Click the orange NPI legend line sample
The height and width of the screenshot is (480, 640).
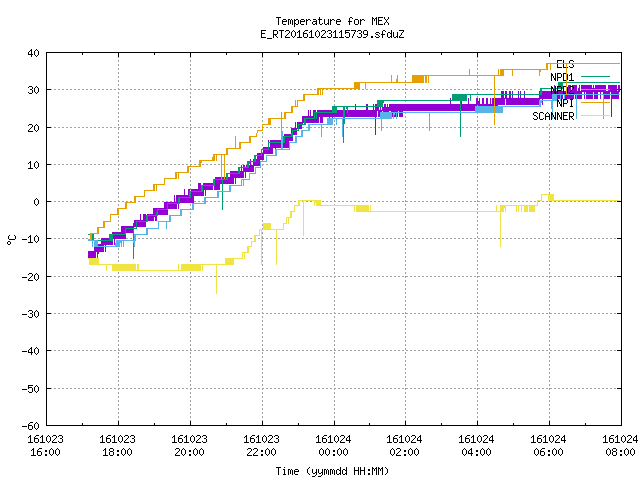pyautogui.click(x=595, y=103)
